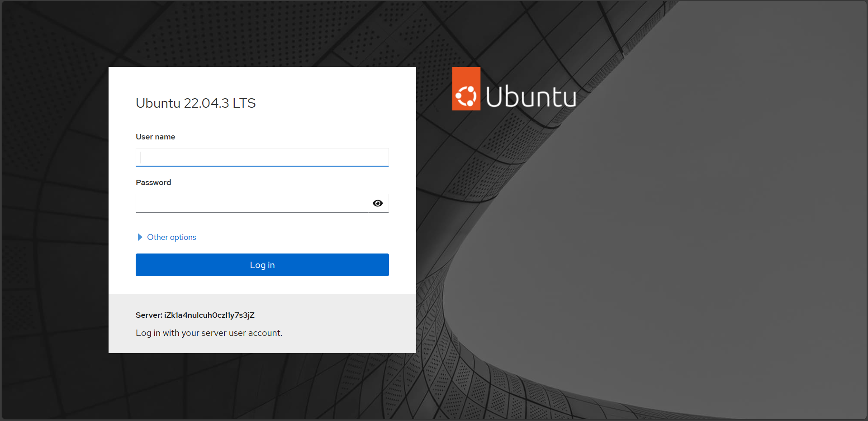Expand the Other options disclosure triangle
This screenshot has height=421, width=868.
click(140, 237)
